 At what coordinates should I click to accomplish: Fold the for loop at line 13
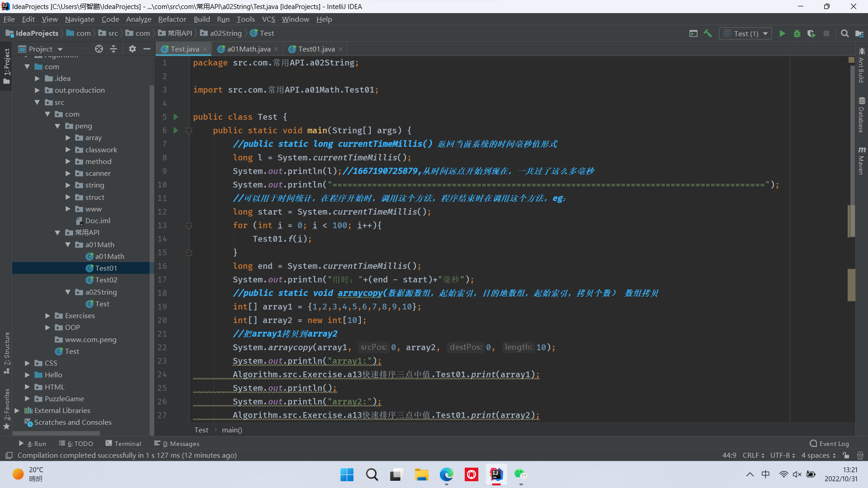pyautogui.click(x=189, y=225)
